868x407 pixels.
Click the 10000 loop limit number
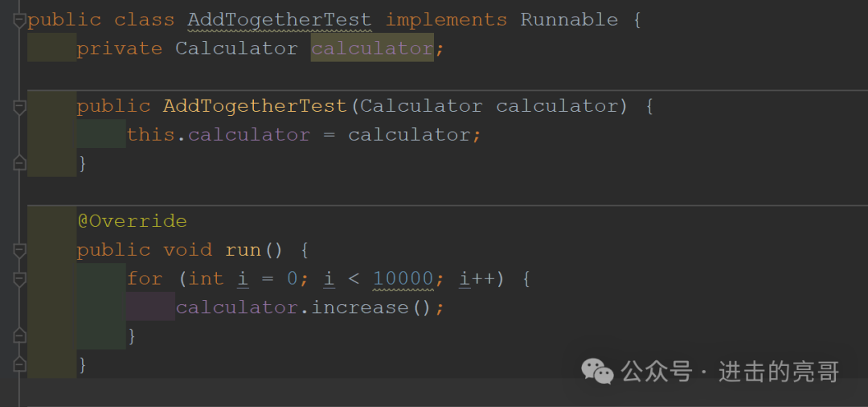pyautogui.click(x=403, y=279)
